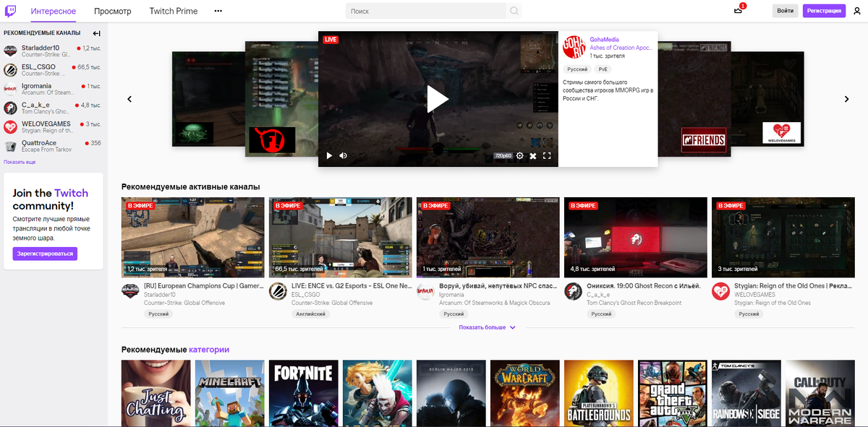The height and width of the screenshot is (427, 868).
Task: Open Igromania avatar in sidebar
Action: click(x=10, y=89)
